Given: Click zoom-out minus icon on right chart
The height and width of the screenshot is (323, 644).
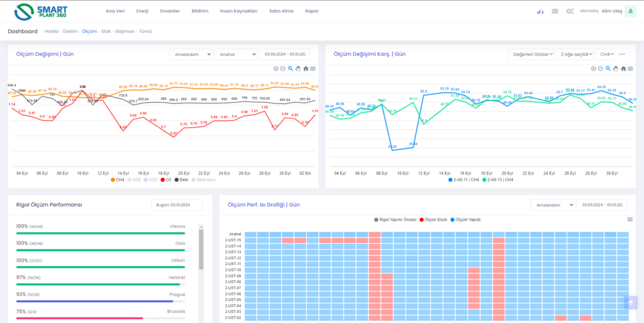Looking at the screenshot, I should pyautogui.click(x=599, y=68).
